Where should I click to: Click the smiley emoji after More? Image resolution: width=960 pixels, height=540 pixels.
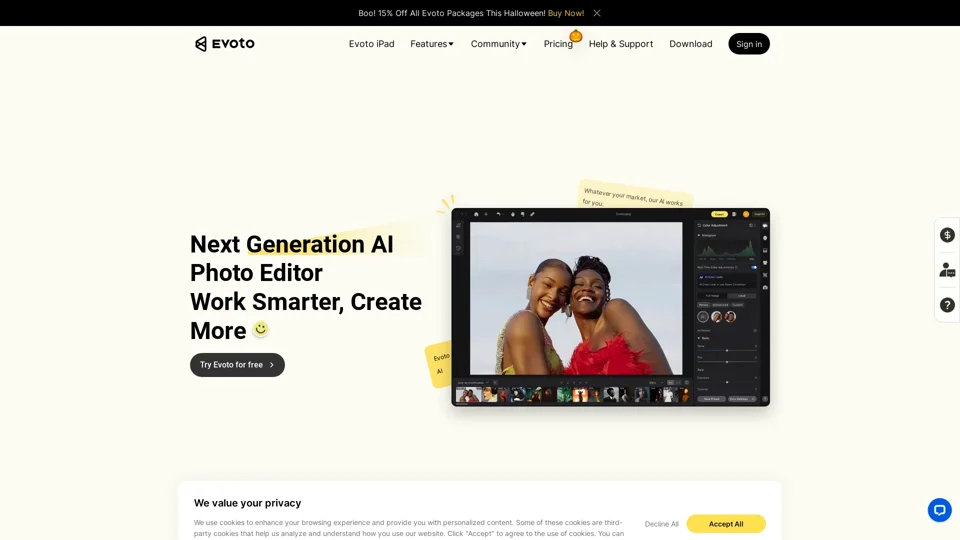click(261, 329)
